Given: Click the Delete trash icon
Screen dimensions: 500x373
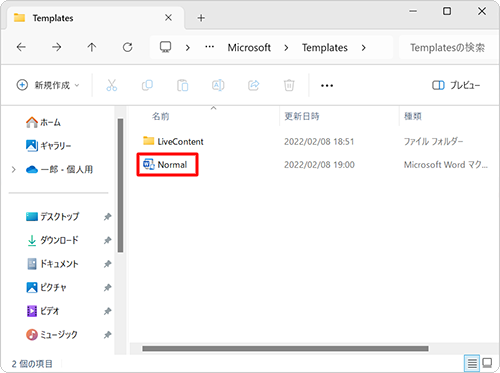Looking at the screenshot, I should click(x=289, y=85).
